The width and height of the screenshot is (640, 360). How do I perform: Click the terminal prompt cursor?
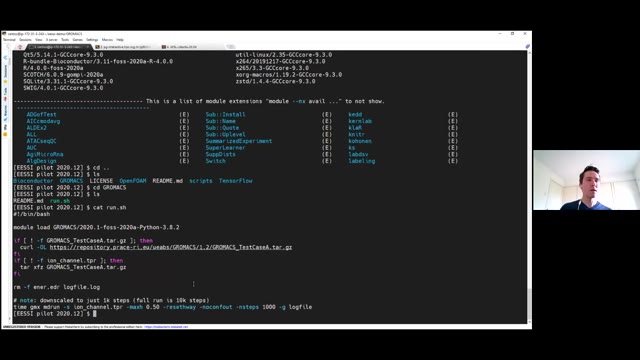point(95,313)
